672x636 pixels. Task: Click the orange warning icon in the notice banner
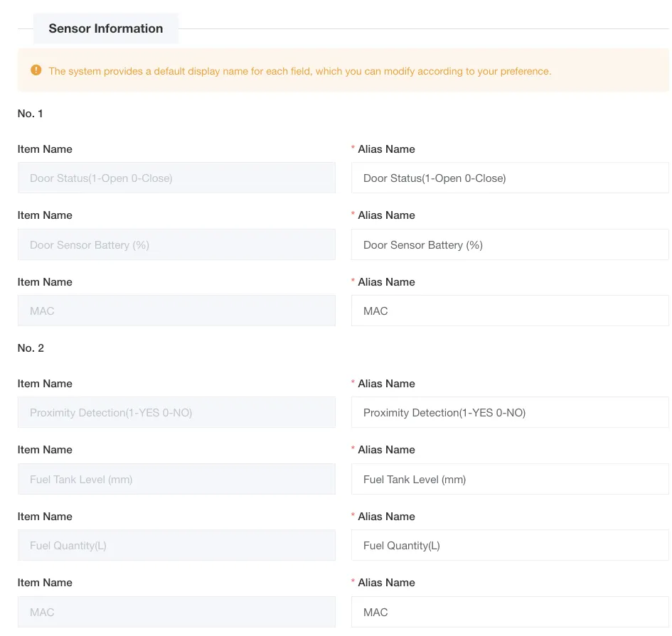[36, 70]
